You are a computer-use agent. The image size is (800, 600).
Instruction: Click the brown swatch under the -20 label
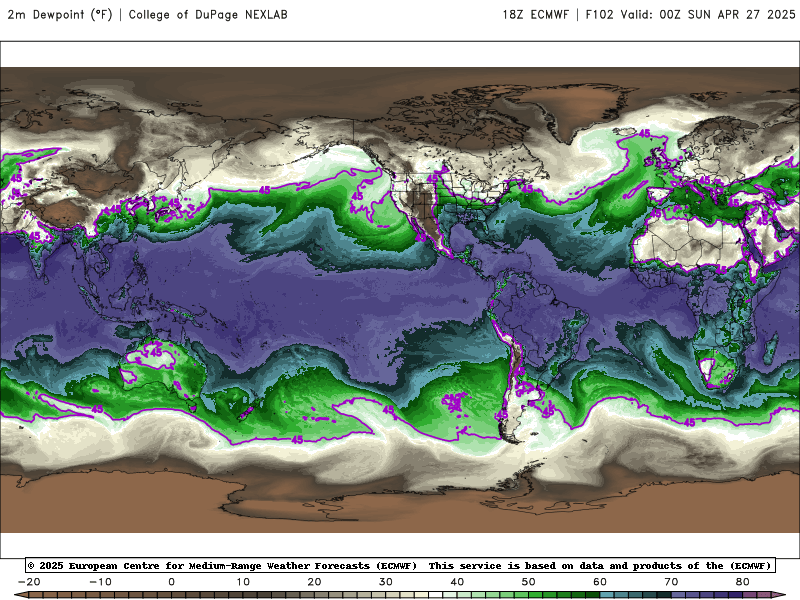(36, 596)
